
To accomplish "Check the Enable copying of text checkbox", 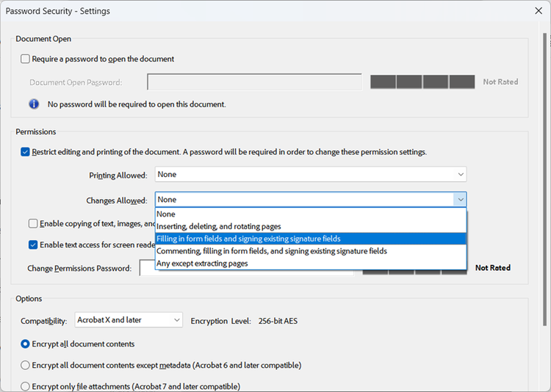I will pyautogui.click(x=33, y=223).
